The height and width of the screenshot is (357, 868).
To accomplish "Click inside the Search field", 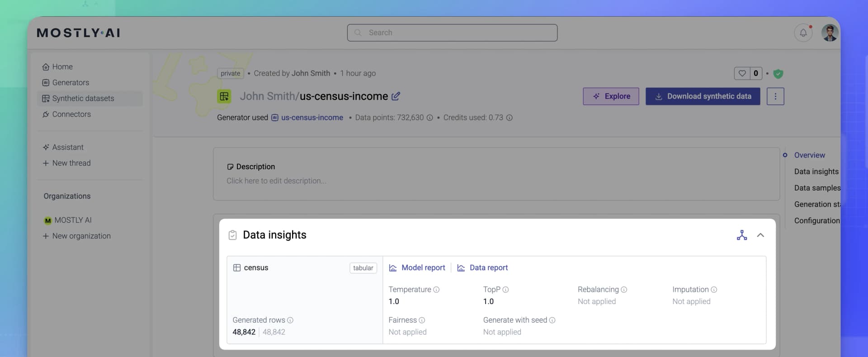I will 452,33.
